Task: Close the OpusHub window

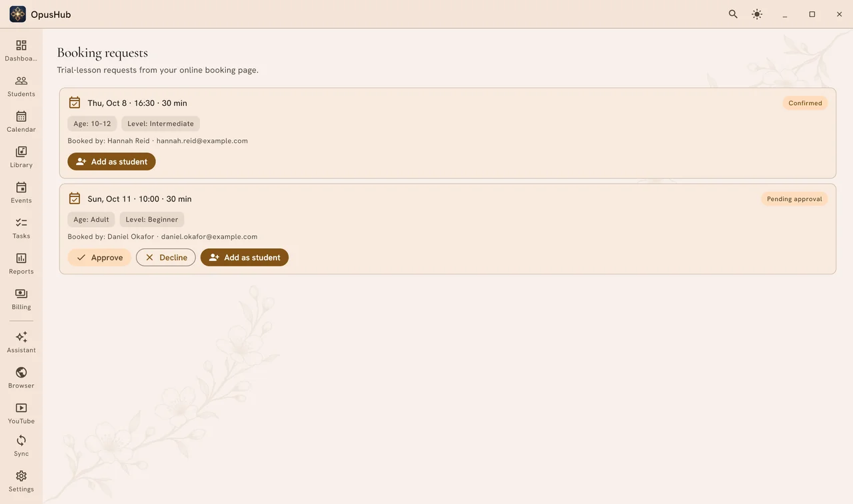Action: [839, 14]
